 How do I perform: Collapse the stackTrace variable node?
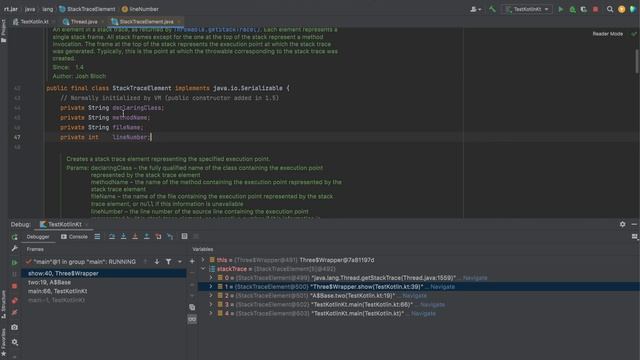pos(203,269)
